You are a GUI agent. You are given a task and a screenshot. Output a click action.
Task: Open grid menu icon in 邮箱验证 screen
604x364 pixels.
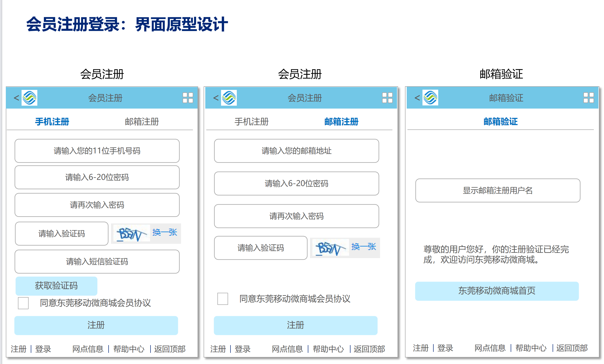coord(589,98)
